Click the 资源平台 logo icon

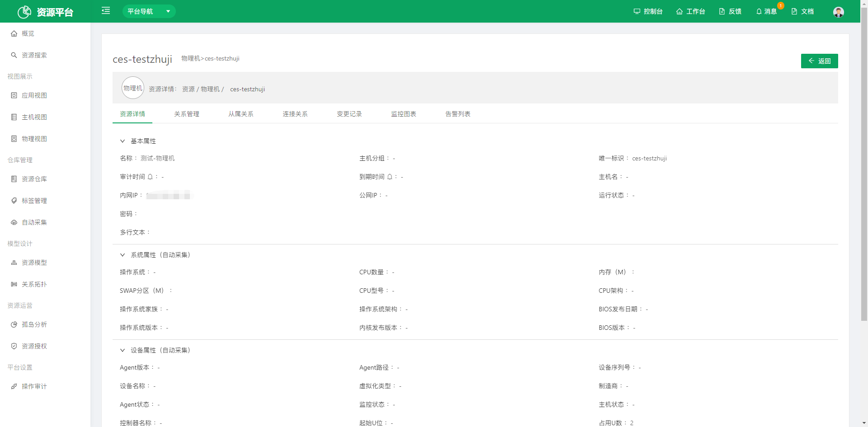click(24, 12)
